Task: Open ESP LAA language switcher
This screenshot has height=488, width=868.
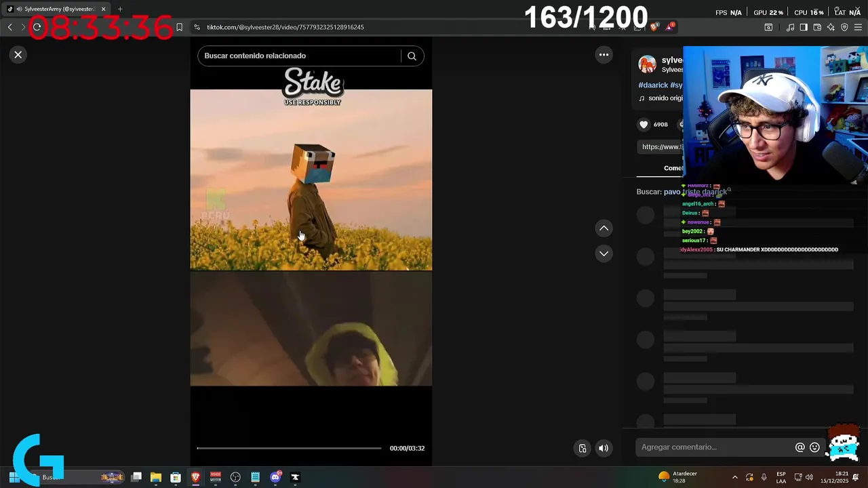Action: click(781, 477)
